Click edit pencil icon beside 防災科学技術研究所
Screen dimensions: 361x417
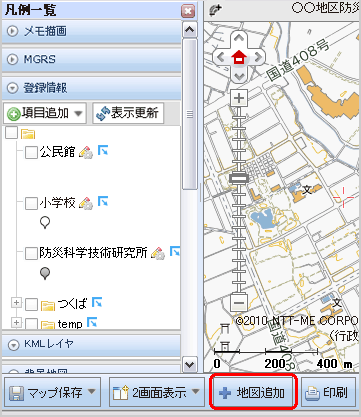pos(158,253)
